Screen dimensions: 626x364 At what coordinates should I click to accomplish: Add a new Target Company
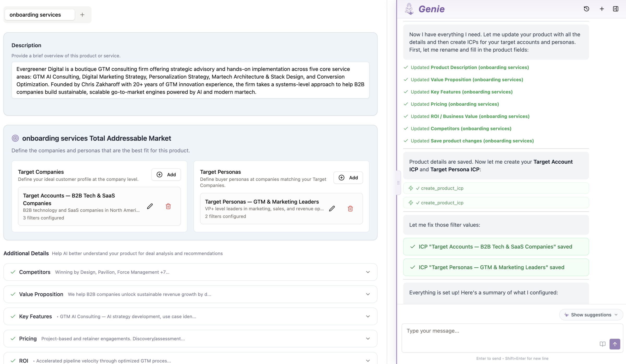[x=166, y=175]
